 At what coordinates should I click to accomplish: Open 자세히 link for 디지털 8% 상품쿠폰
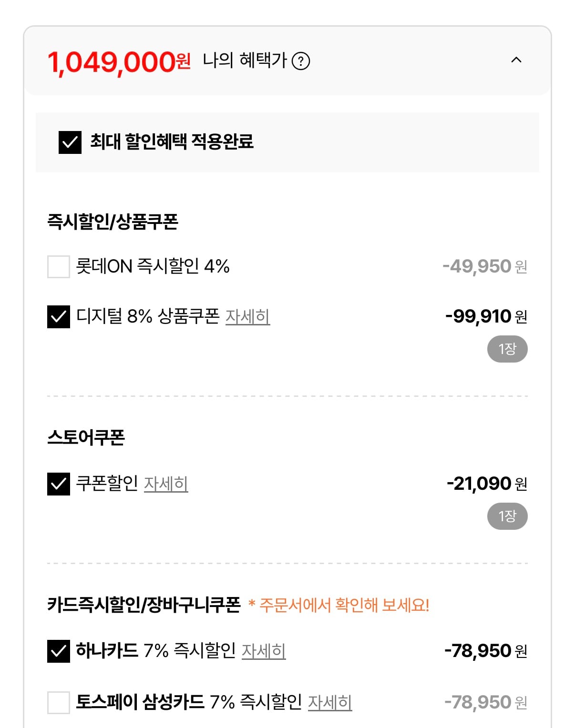(247, 316)
